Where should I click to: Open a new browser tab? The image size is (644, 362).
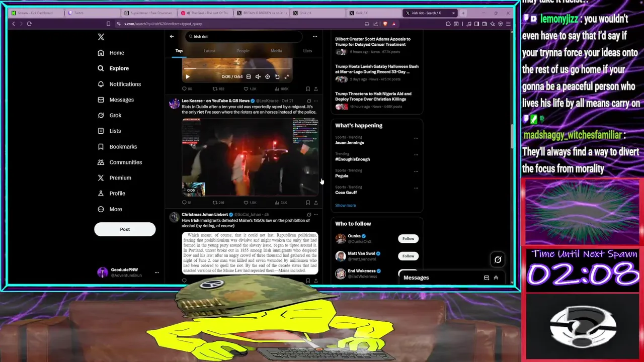[463, 13]
